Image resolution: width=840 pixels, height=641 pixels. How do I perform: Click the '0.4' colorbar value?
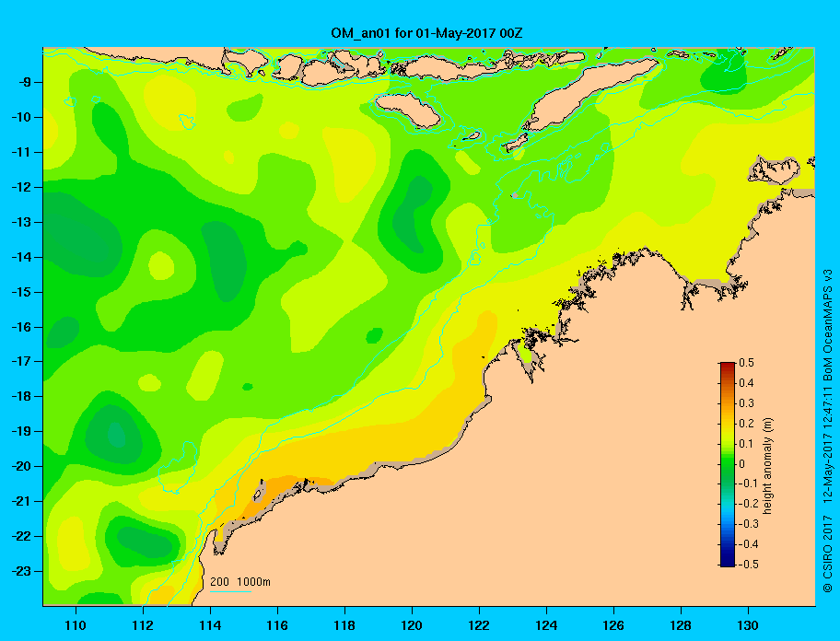(x=746, y=383)
